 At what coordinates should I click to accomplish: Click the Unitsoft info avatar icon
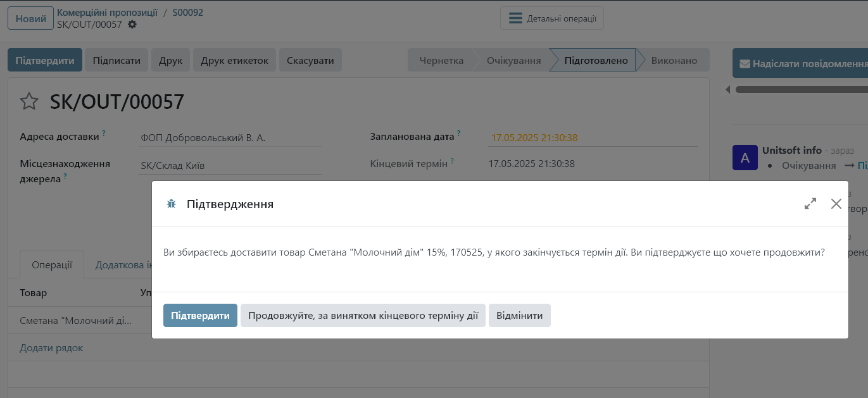coord(745,158)
